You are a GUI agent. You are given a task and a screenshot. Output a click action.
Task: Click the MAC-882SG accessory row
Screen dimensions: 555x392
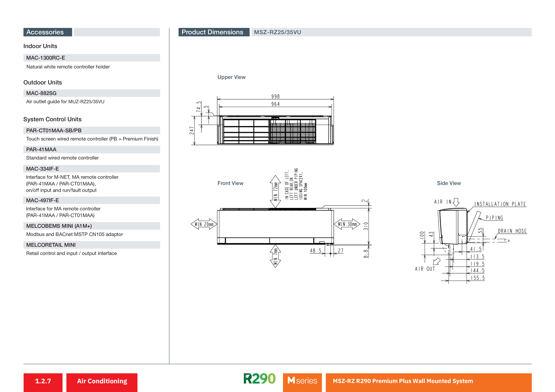92,93
